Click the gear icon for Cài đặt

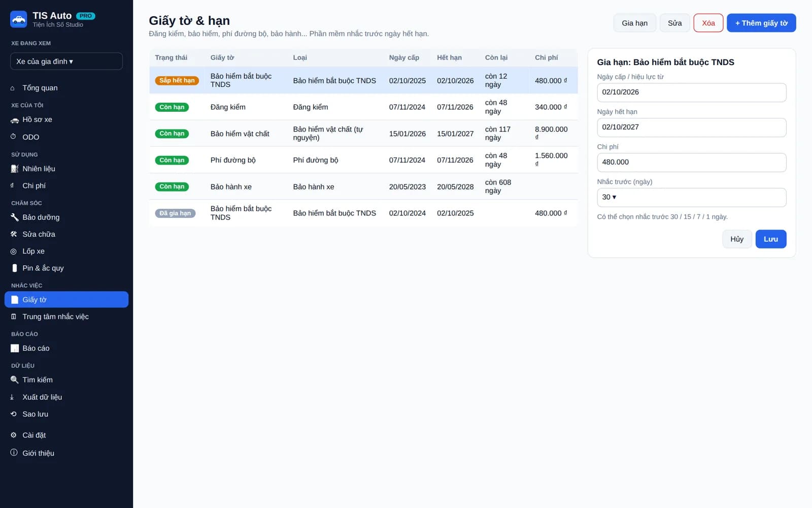[x=13, y=435]
